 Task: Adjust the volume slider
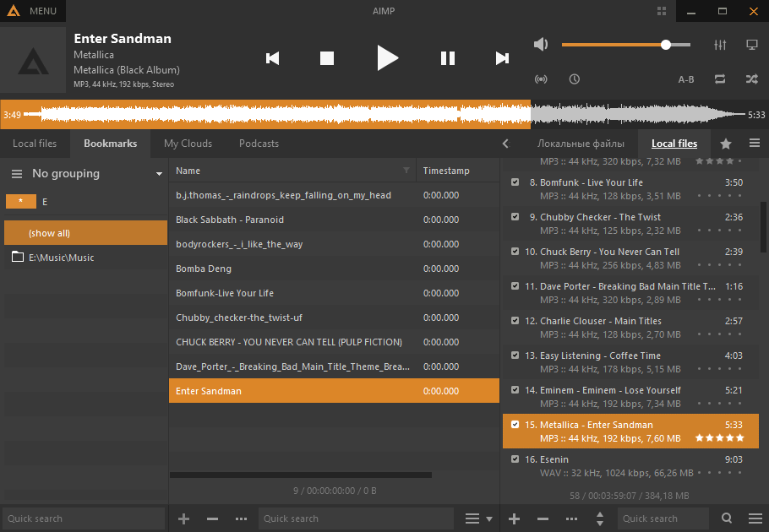point(626,45)
